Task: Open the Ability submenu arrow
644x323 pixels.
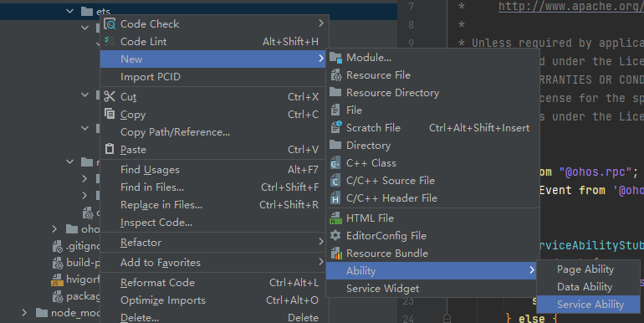Action: coord(532,270)
